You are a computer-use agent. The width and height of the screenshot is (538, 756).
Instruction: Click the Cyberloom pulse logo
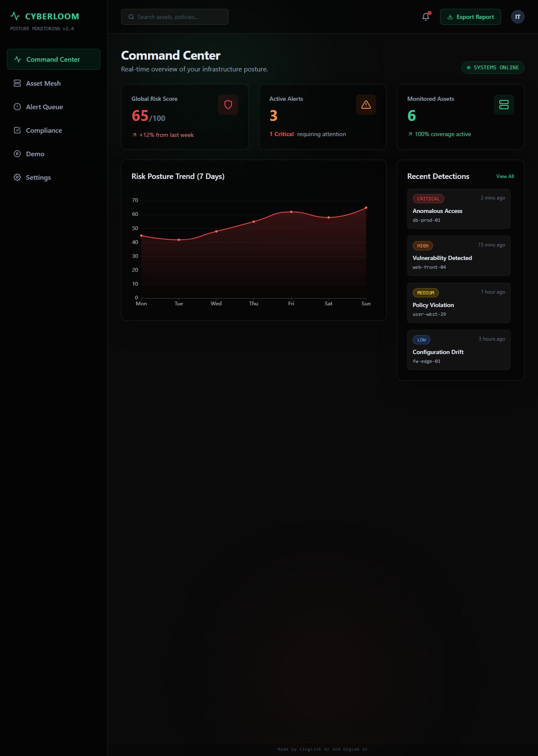(x=15, y=16)
